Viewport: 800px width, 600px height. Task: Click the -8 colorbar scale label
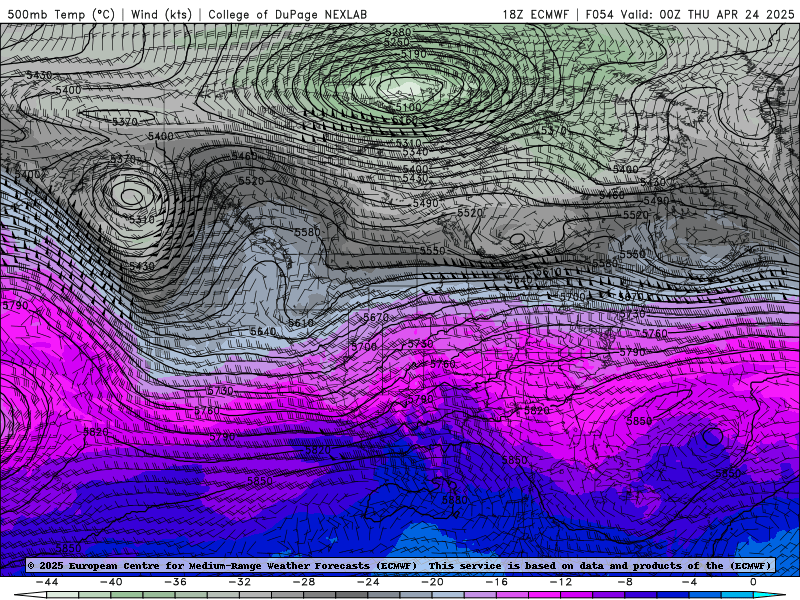pos(625,582)
